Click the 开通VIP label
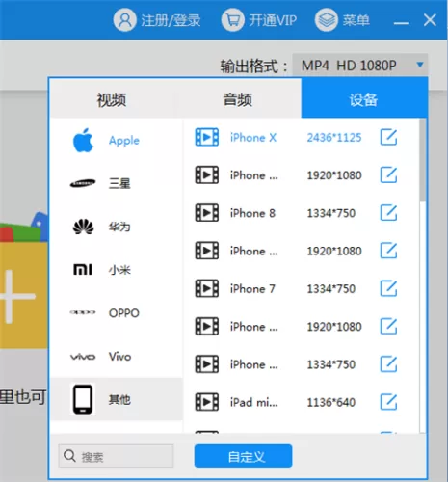 tap(273, 20)
